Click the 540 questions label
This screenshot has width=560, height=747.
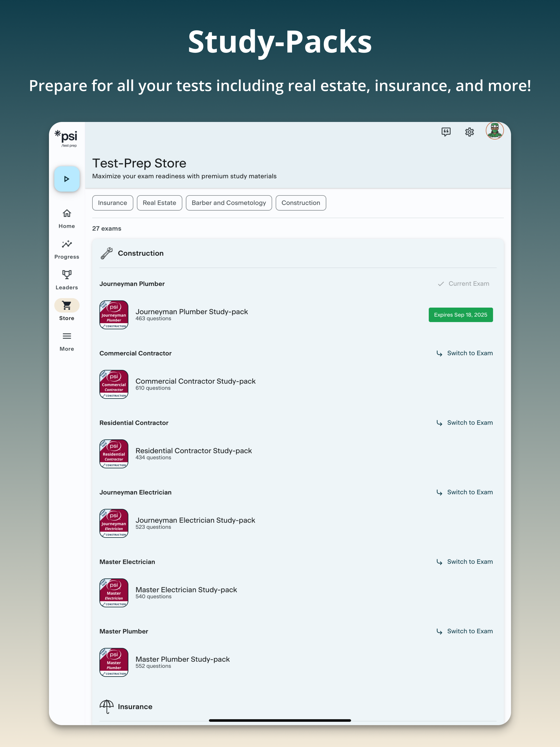coord(153,597)
